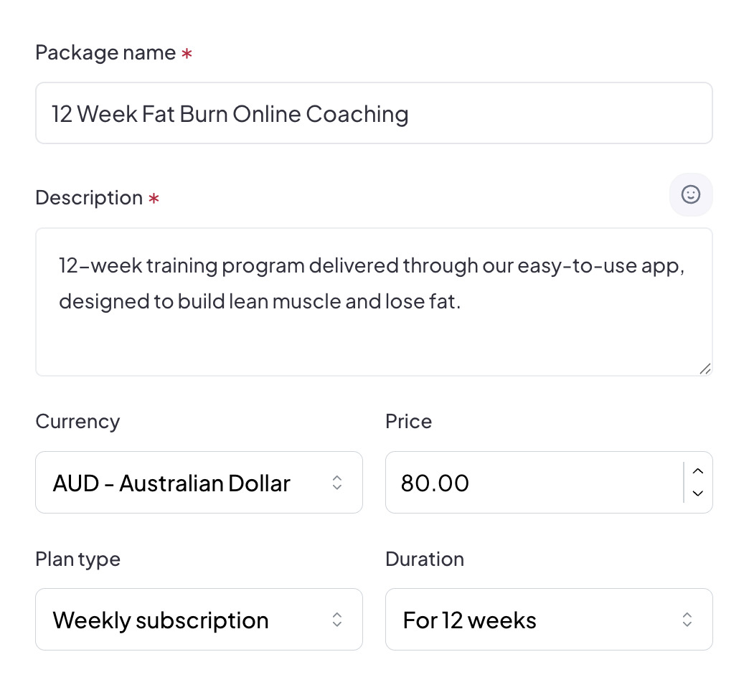Click the price decrement down arrow
749x700 pixels.
coord(698,493)
